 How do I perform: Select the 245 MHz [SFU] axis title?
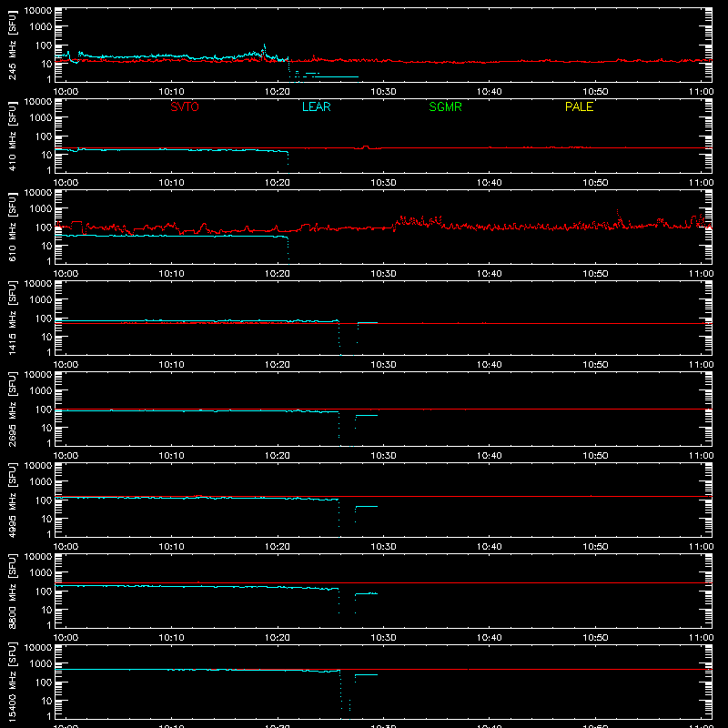pyautogui.click(x=13, y=45)
